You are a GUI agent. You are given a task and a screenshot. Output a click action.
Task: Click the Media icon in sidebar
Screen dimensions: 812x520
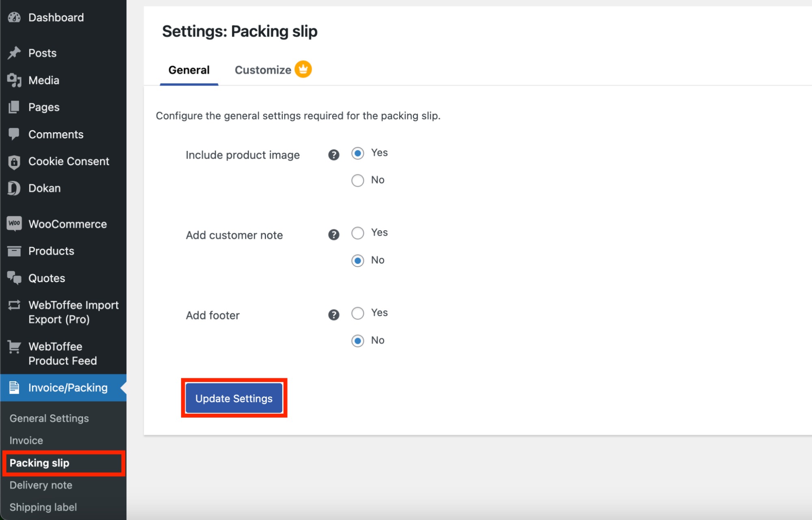[x=14, y=79]
